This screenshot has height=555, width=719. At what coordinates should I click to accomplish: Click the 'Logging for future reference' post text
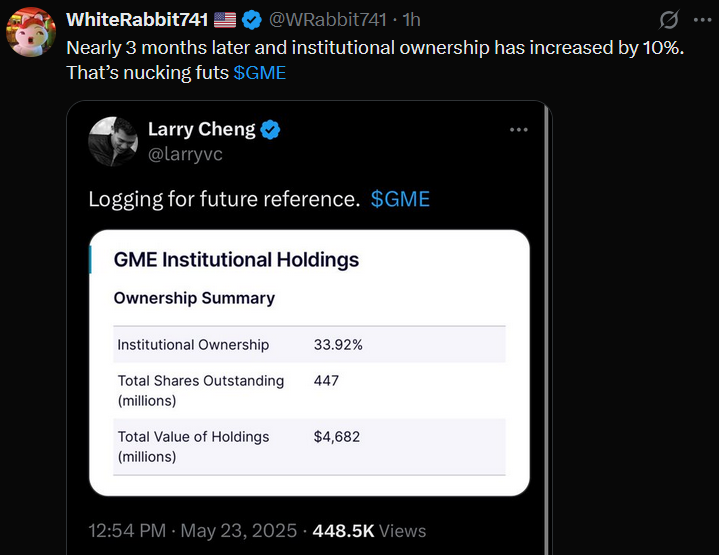(x=224, y=199)
